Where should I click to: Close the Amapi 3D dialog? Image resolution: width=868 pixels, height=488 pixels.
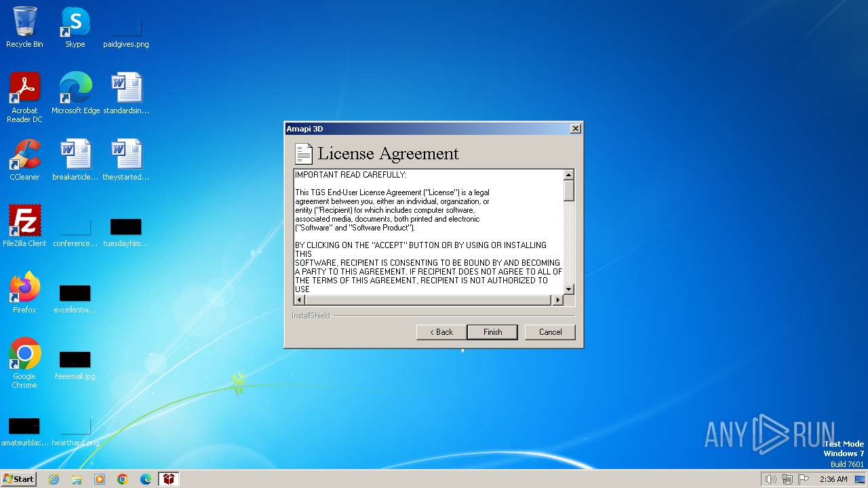[576, 129]
